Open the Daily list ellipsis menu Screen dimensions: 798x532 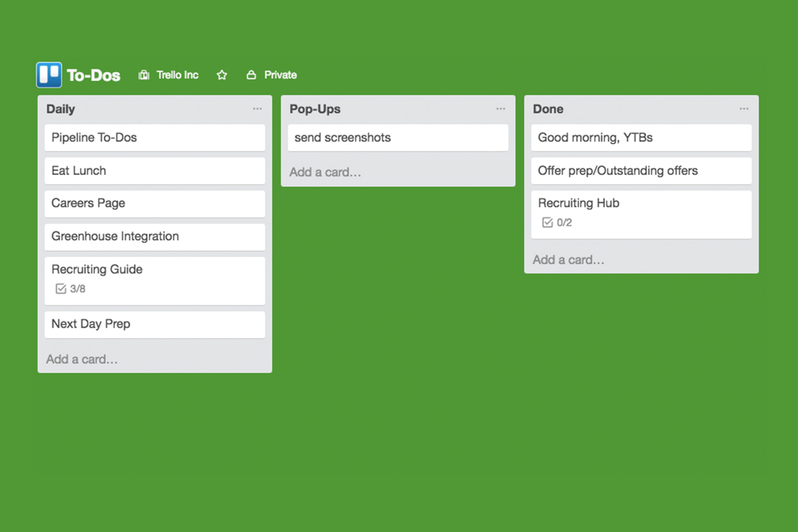(x=257, y=109)
